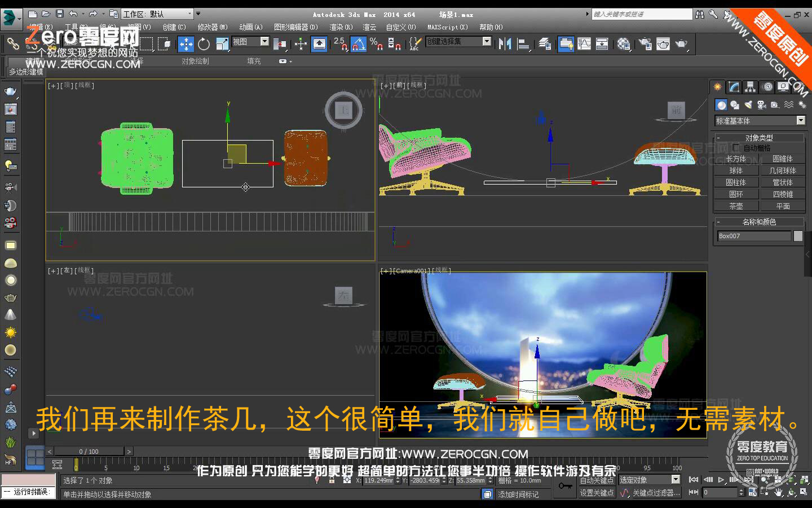The height and width of the screenshot is (508, 812).
Task: Select the Move transform tool
Action: [x=186, y=43]
